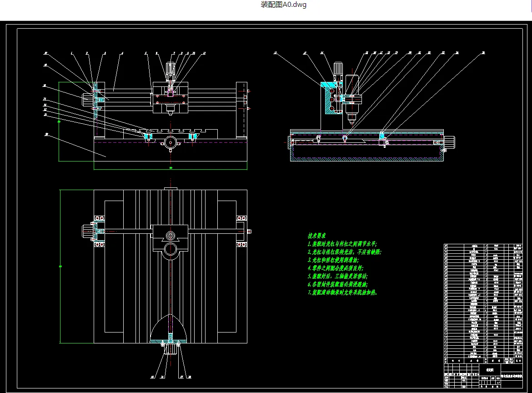Image resolution: width=532 pixels, height=393 pixels.
Task: Select the left side motor in front view
Action: (x=87, y=100)
